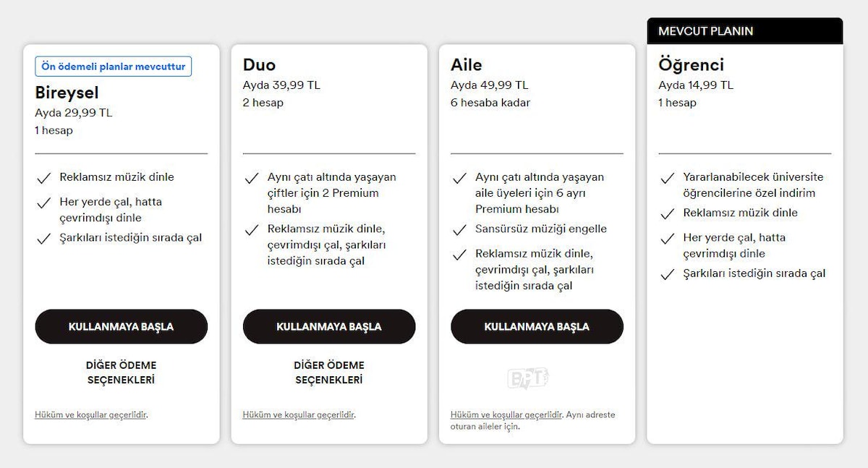Viewport: 868px width, 468px height.
Task: Click checkmark beside Reklamsız müzik dinle in Bireysel
Action: pos(43,178)
